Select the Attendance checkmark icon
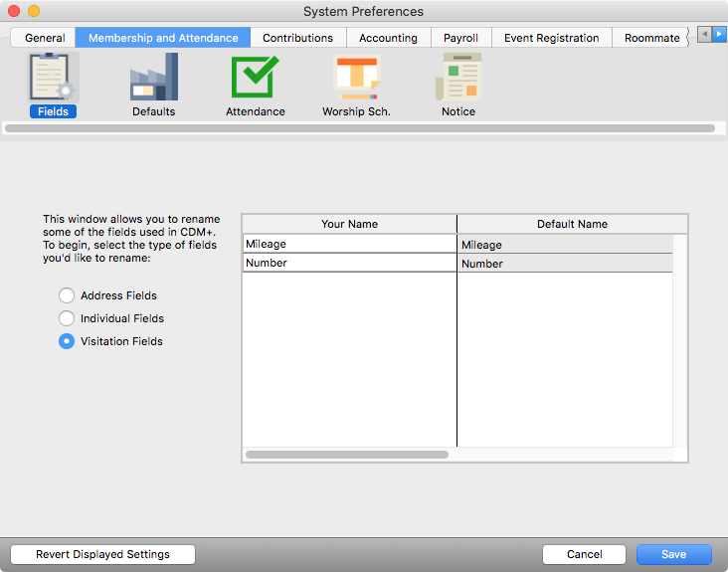 click(x=255, y=80)
